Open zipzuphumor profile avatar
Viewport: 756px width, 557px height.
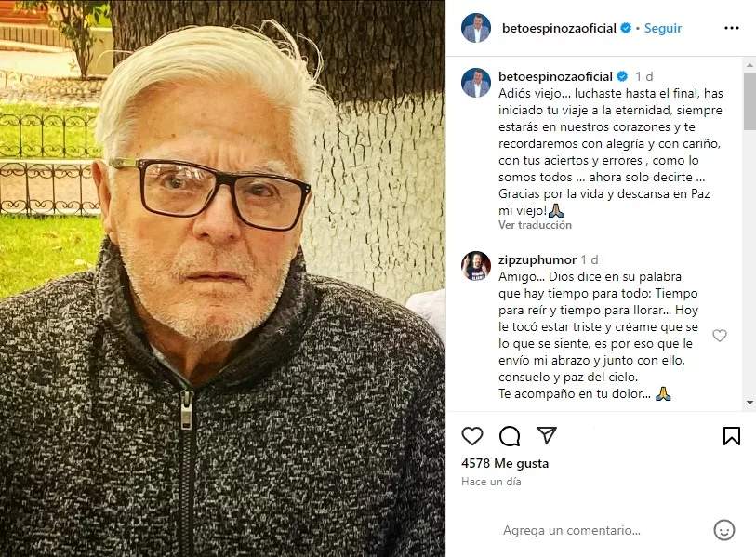pyautogui.click(x=476, y=265)
